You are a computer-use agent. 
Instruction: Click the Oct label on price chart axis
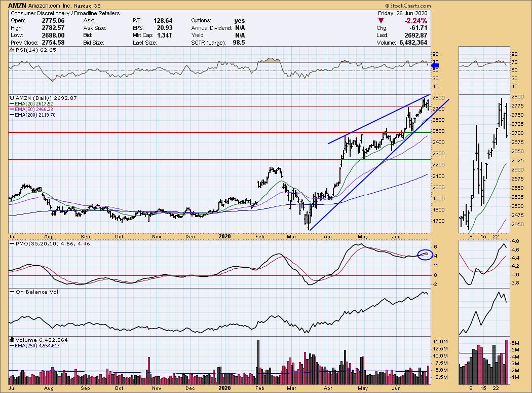coord(119,237)
